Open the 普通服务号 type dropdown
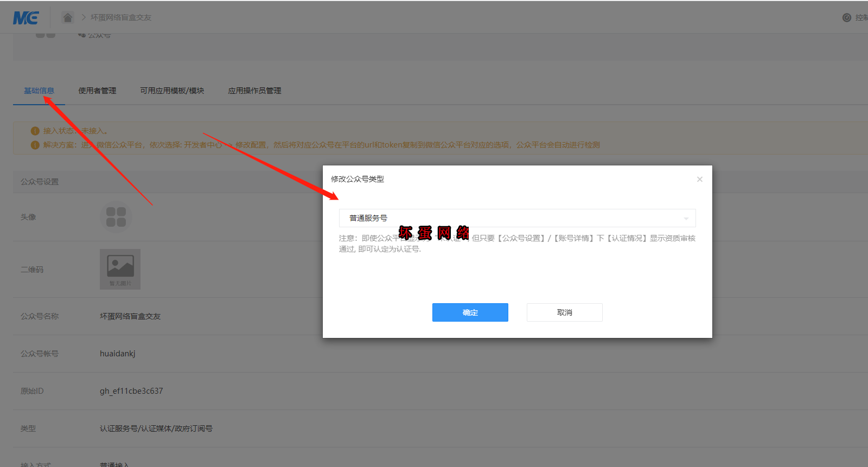868x467 pixels. [x=518, y=218]
